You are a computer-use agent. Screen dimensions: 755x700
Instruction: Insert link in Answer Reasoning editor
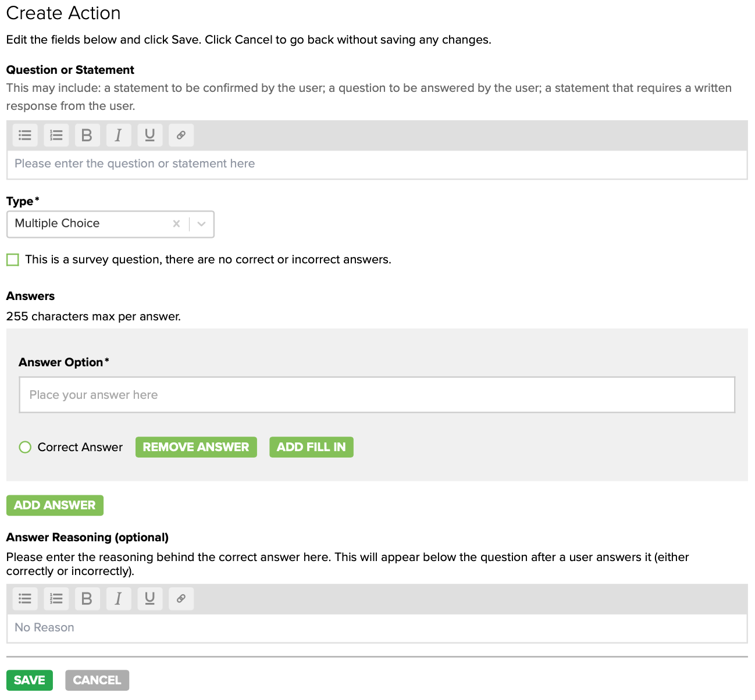pos(181,598)
